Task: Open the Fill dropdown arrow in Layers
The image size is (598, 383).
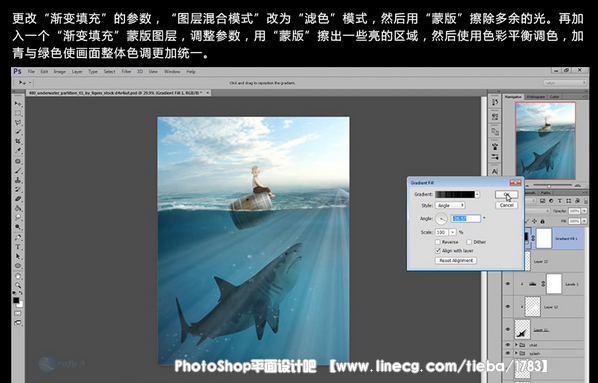Action: (584, 221)
